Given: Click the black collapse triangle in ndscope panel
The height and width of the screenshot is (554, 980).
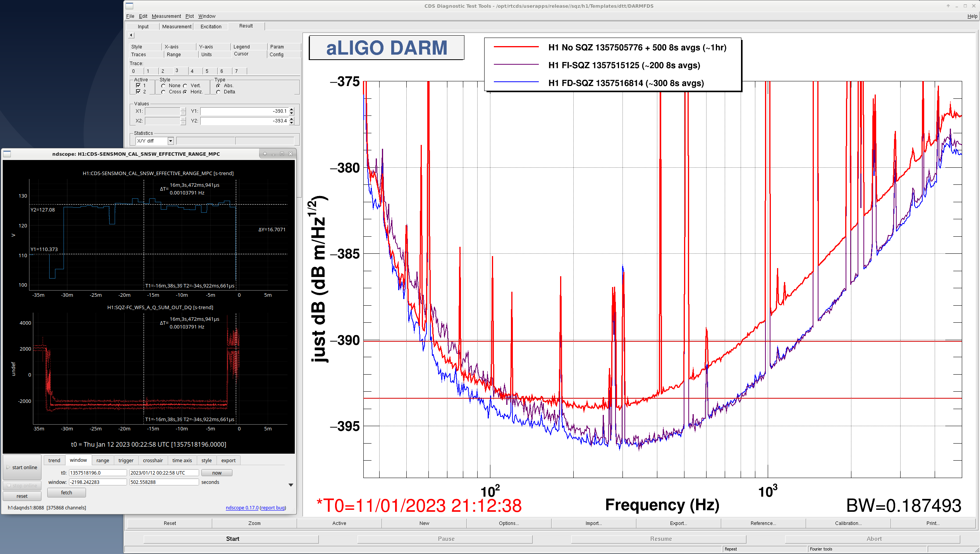Looking at the screenshot, I should point(291,485).
